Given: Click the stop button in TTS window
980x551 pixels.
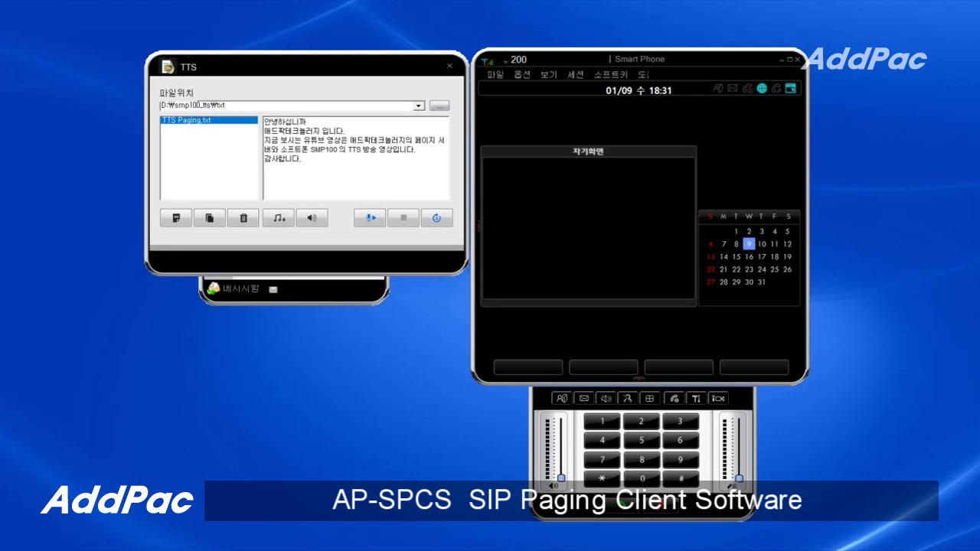Looking at the screenshot, I should [x=403, y=218].
